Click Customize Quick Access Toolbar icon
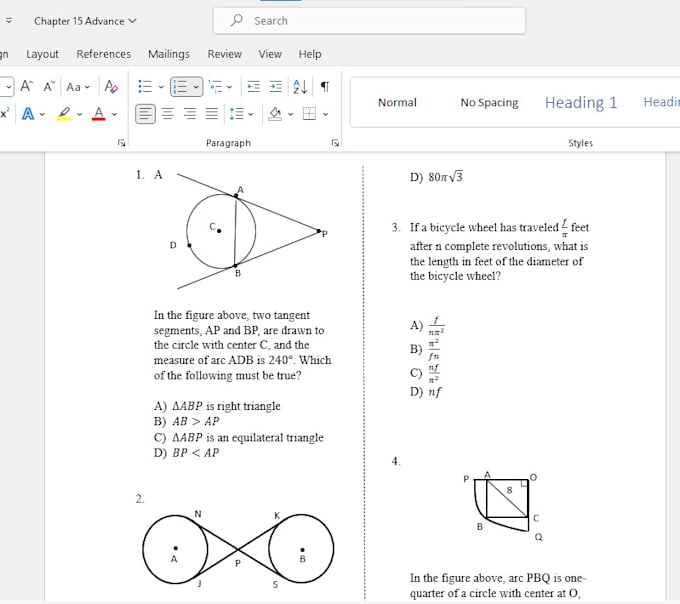Viewport: 680px width, 604px height. (9, 20)
